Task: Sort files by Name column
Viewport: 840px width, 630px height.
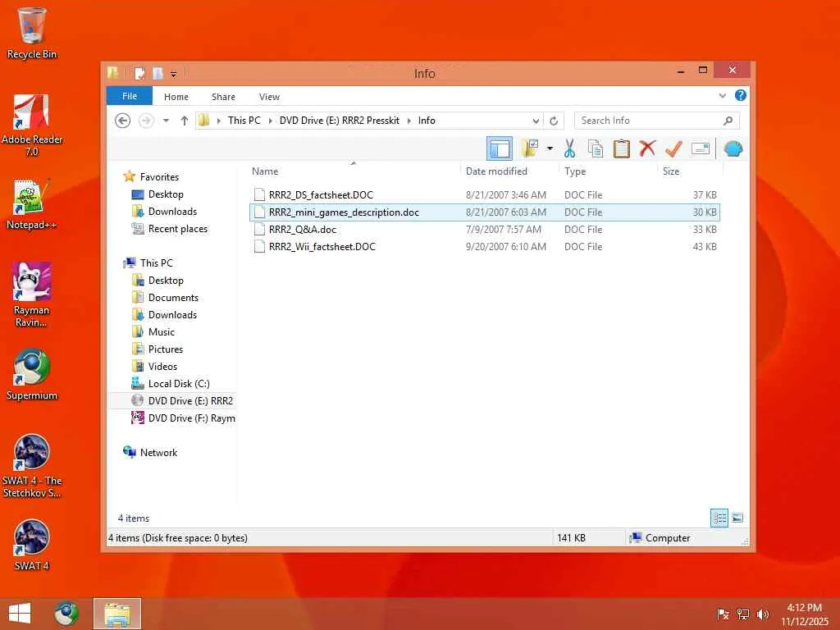Action: click(265, 171)
